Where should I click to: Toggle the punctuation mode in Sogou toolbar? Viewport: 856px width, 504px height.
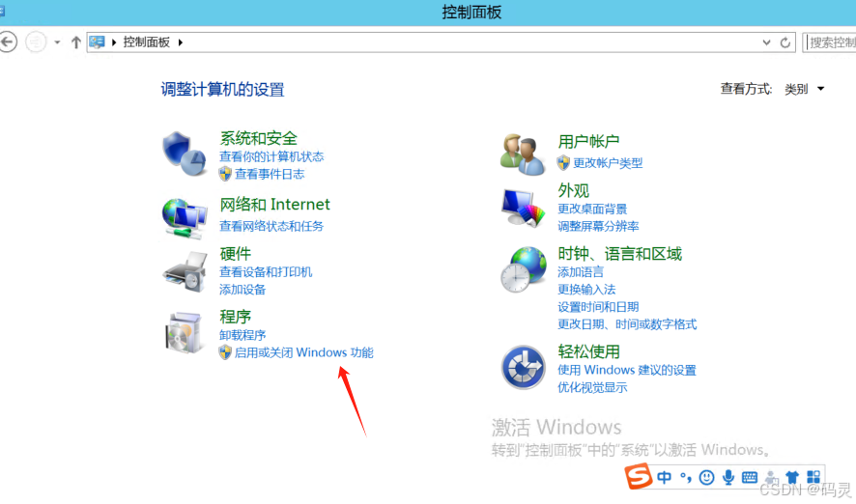pos(686,478)
